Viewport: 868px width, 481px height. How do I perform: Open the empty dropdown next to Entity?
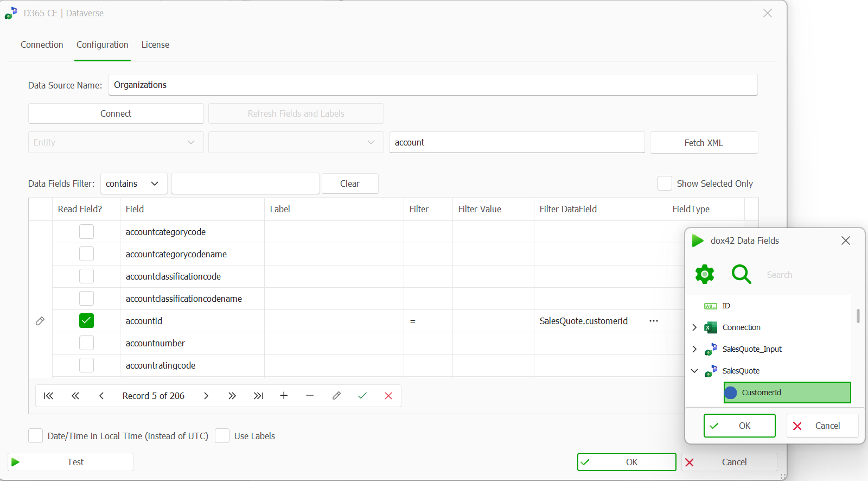coord(296,142)
